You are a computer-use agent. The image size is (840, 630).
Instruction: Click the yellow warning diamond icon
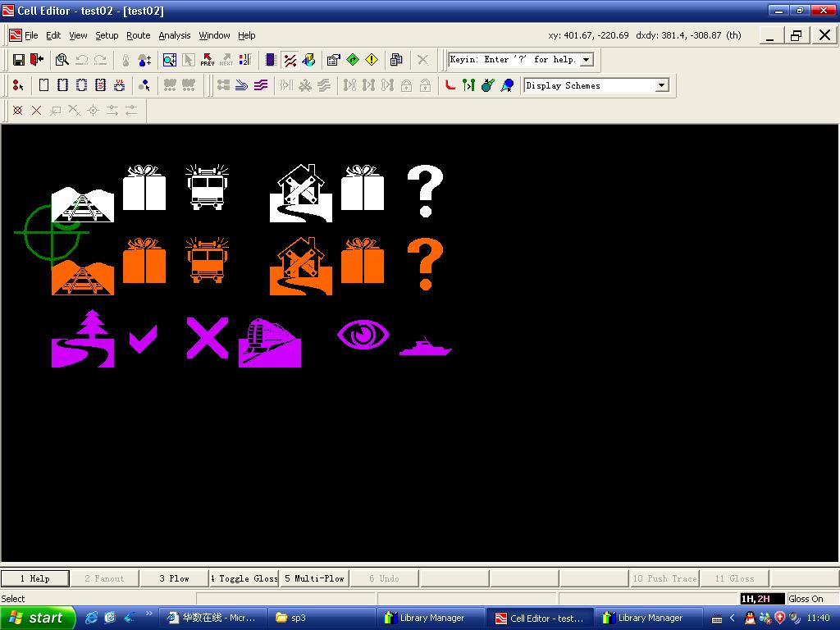pyautogui.click(x=372, y=60)
